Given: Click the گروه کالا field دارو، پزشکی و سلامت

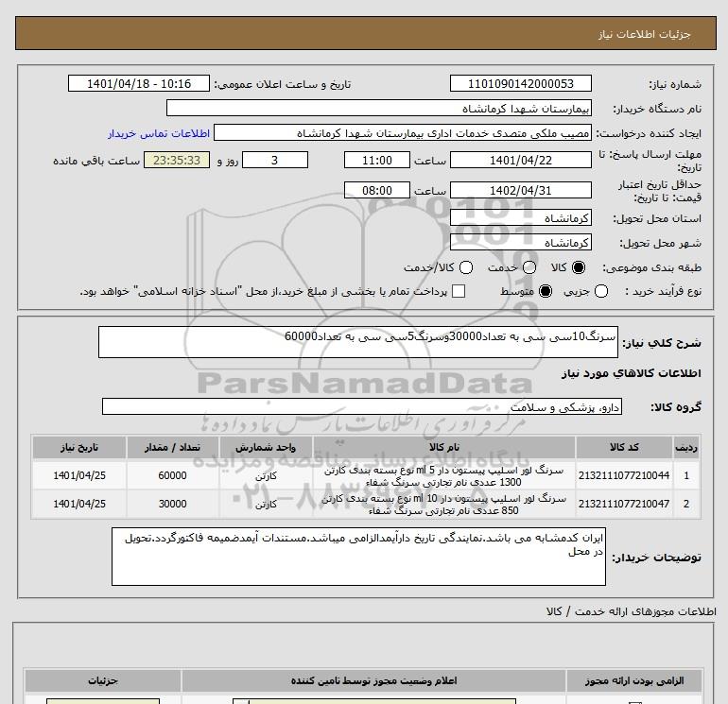Looking at the screenshot, I should coord(362,406).
